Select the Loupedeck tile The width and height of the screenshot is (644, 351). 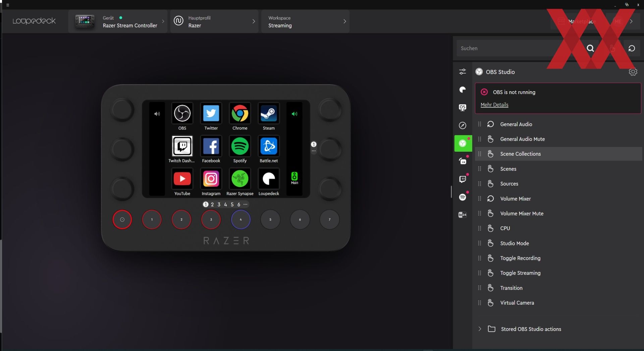(x=269, y=179)
